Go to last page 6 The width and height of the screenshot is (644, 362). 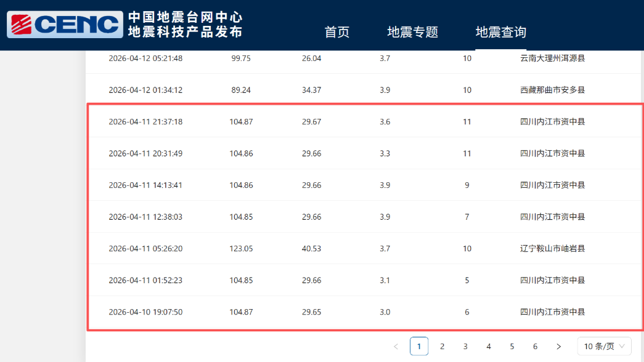[x=535, y=347]
